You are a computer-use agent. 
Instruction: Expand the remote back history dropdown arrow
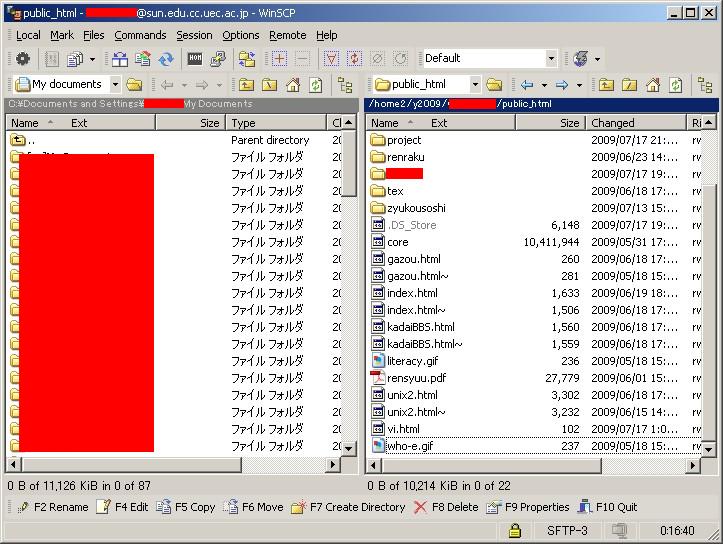544,85
